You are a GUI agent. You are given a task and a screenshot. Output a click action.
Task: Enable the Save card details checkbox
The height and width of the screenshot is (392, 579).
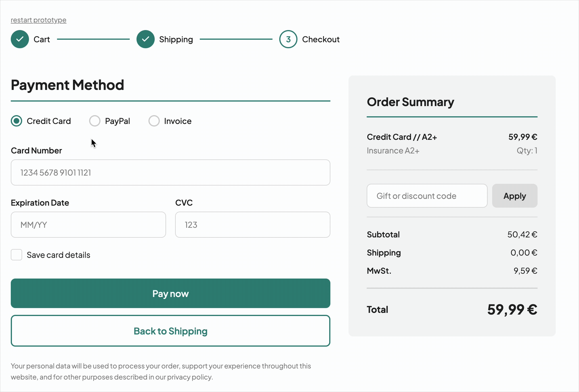16,255
